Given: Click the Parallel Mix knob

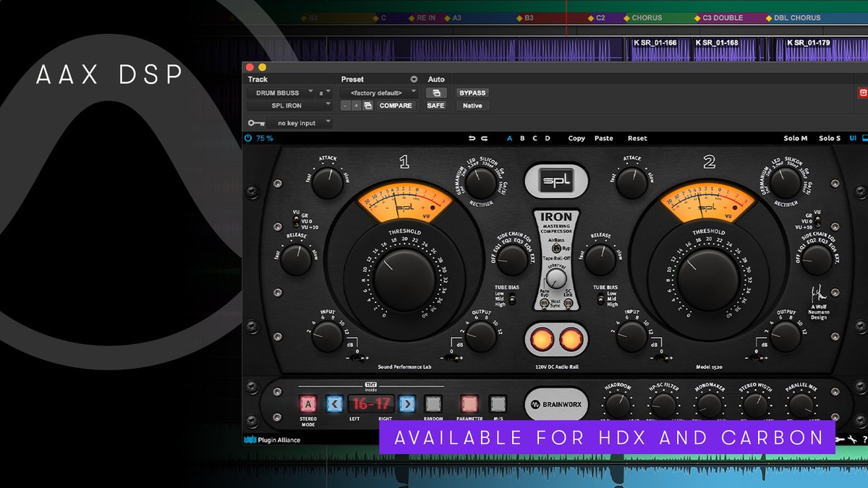Looking at the screenshot, I should pyautogui.click(x=801, y=406).
